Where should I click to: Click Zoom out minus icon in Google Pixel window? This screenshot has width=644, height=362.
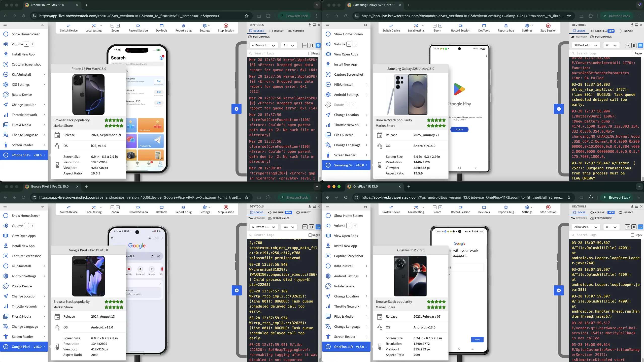pos(112,207)
